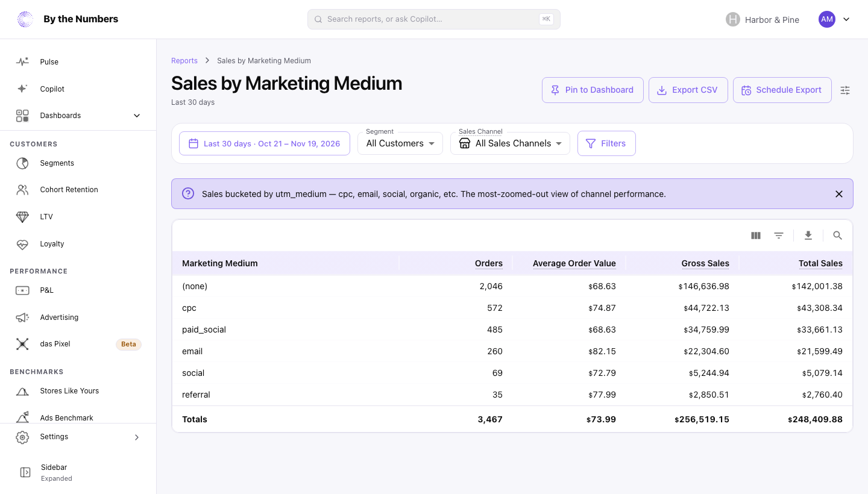This screenshot has height=494, width=868.
Task: Open report display settings sliders icon
Action: (845, 90)
